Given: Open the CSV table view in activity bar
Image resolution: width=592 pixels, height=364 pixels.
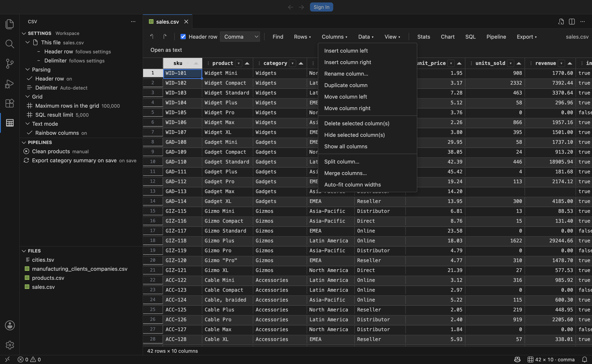Looking at the screenshot, I should (x=10, y=123).
